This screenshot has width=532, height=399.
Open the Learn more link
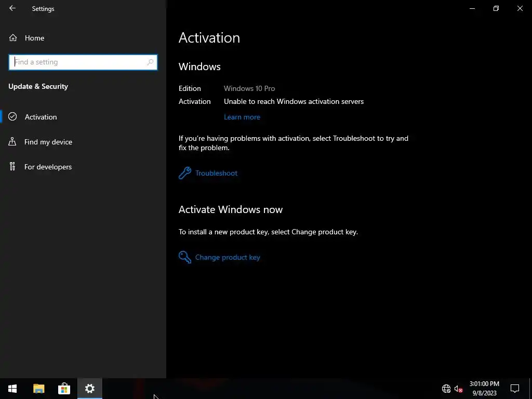(242, 117)
